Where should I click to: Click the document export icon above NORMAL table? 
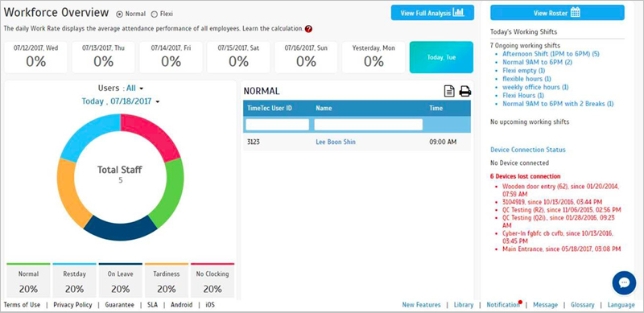click(449, 91)
